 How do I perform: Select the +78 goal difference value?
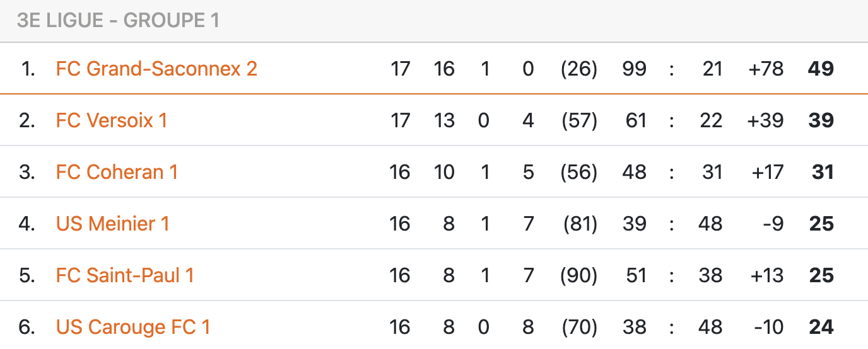[766, 69]
